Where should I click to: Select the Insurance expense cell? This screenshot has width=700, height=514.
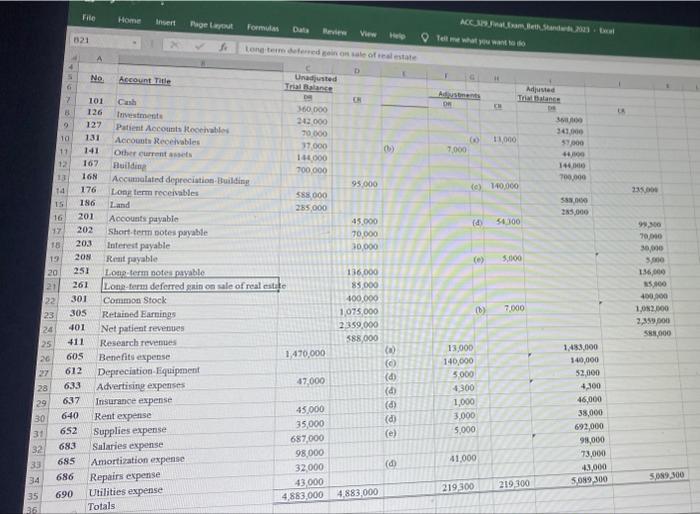[133, 401]
